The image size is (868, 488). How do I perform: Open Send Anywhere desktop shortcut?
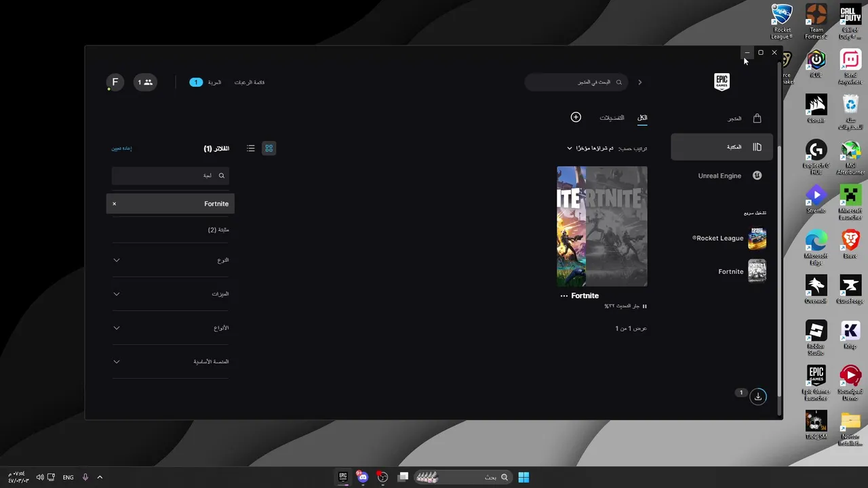[x=850, y=67]
